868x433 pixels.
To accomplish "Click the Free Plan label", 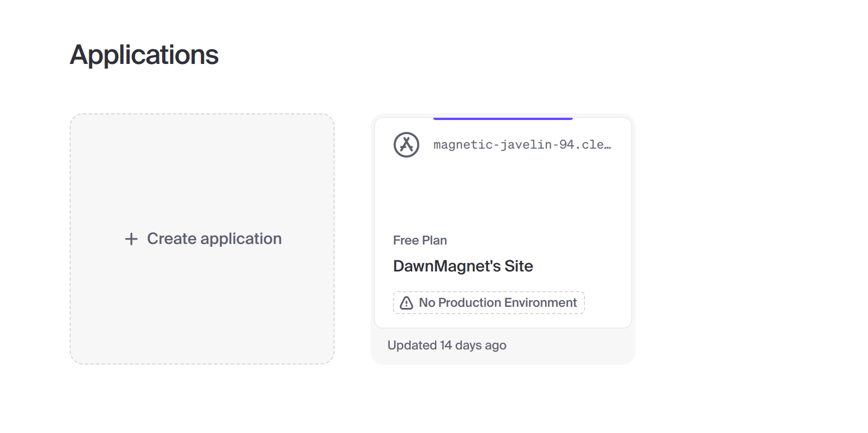I will pyautogui.click(x=420, y=240).
